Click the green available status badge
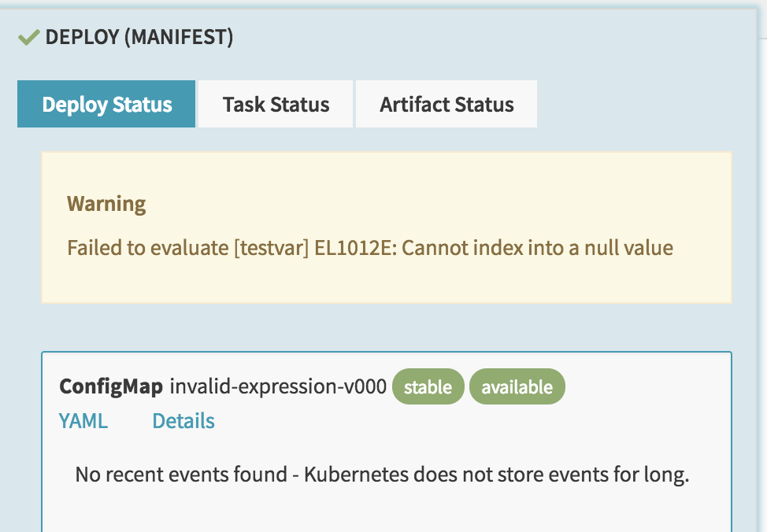767x532 pixels. click(517, 386)
